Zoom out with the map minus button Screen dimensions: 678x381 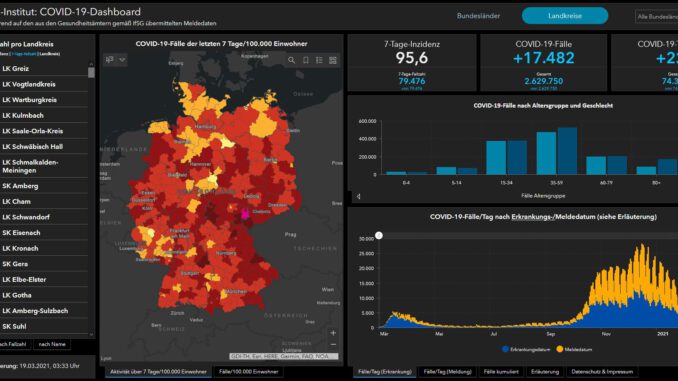(333, 345)
